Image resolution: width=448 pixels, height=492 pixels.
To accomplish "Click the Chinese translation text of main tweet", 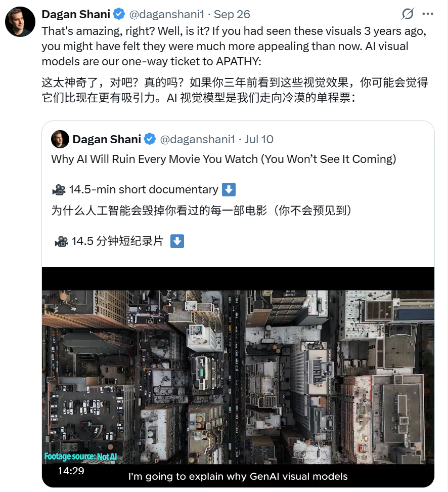I will click(235, 90).
